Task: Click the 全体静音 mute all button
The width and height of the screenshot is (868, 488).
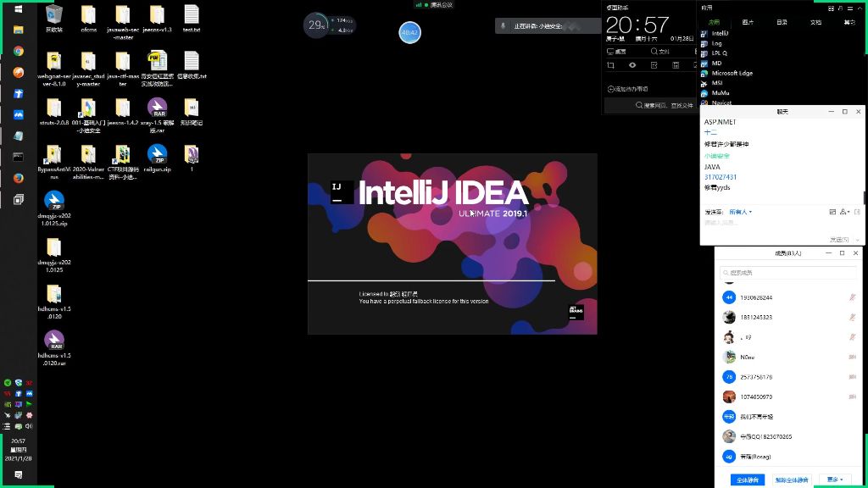Action: click(x=748, y=480)
